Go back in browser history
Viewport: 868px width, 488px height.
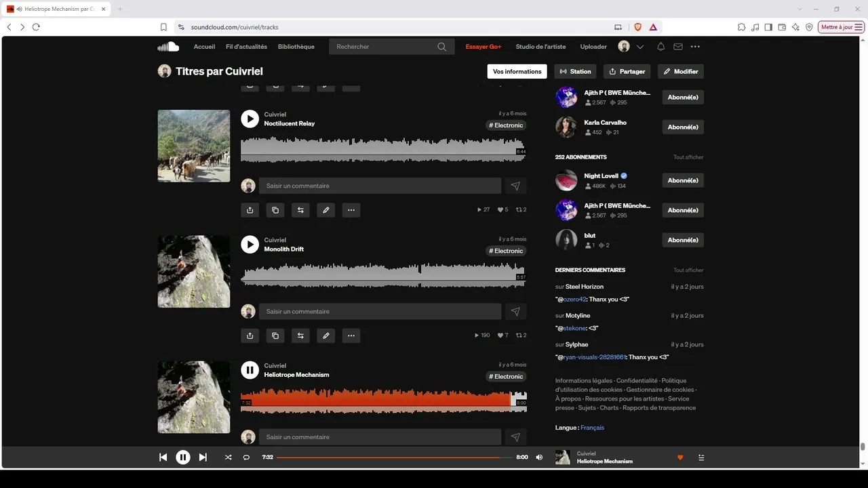point(9,27)
